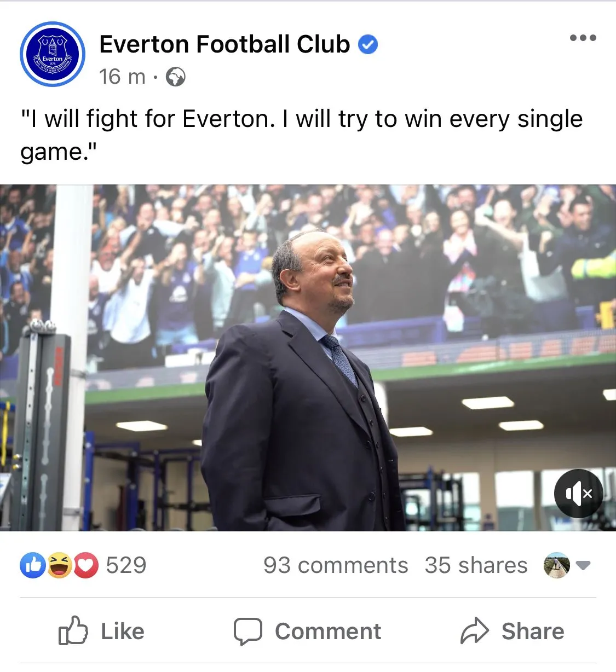This screenshot has height=672, width=616.
Task: Click the verified blue checkmark badge
Action: pyautogui.click(x=368, y=45)
